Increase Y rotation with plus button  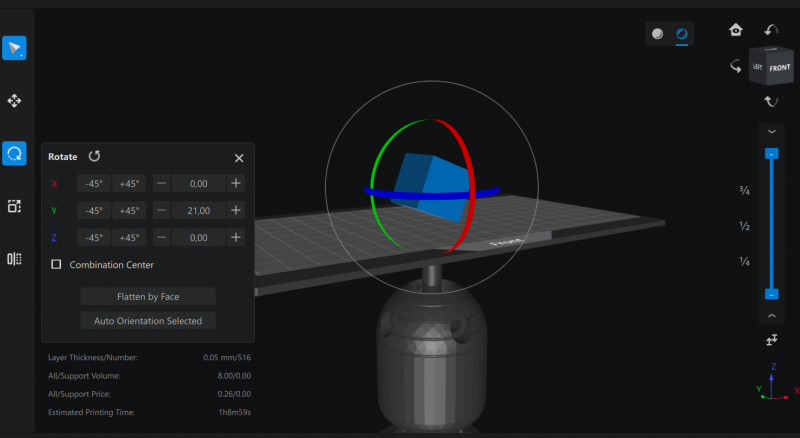pos(235,210)
